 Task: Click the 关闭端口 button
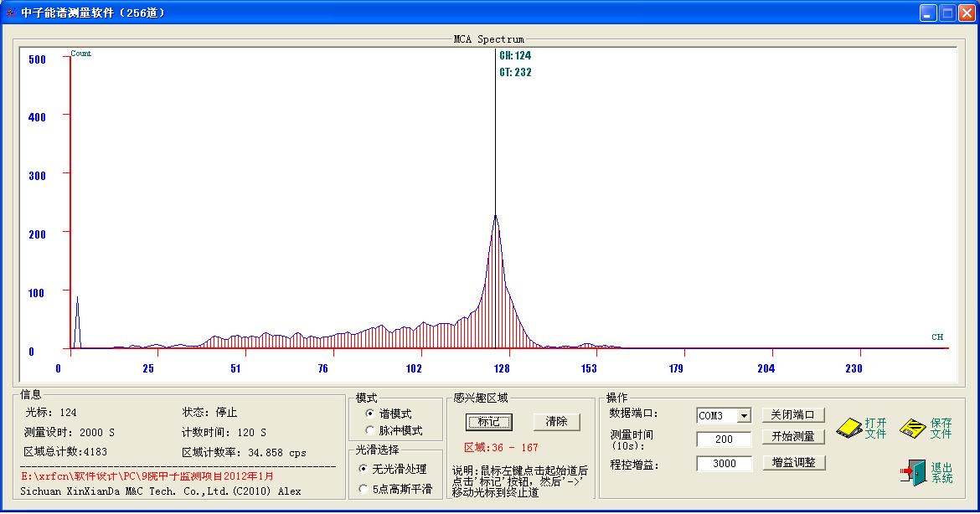(793, 415)
